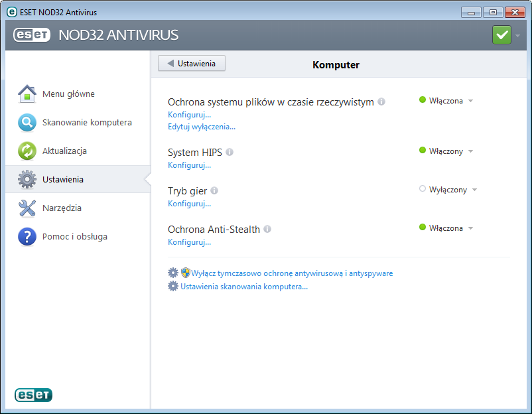532x414 pixels.
Task: Click the shield icon before Wyłącz tymczasowo link
Action: click(x=186, y=273)
